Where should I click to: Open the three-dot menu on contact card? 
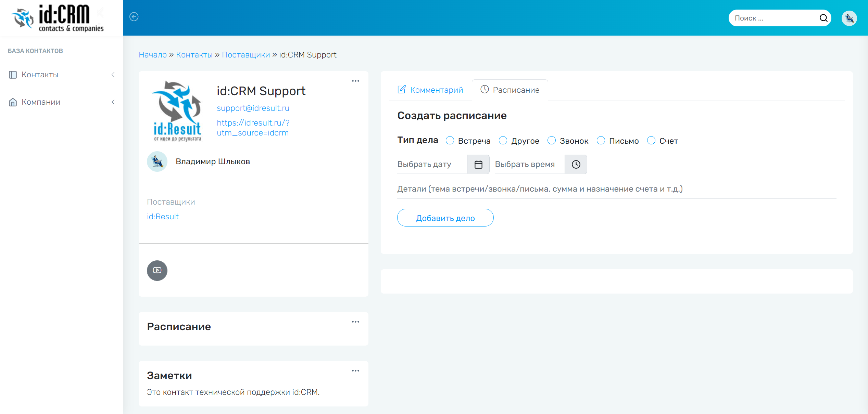click(355, 81)
